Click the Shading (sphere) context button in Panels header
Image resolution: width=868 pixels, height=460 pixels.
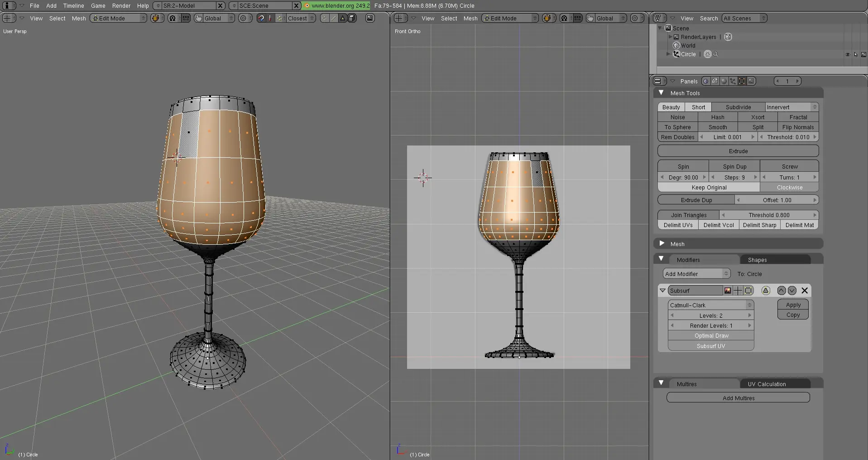click(724, 81)
